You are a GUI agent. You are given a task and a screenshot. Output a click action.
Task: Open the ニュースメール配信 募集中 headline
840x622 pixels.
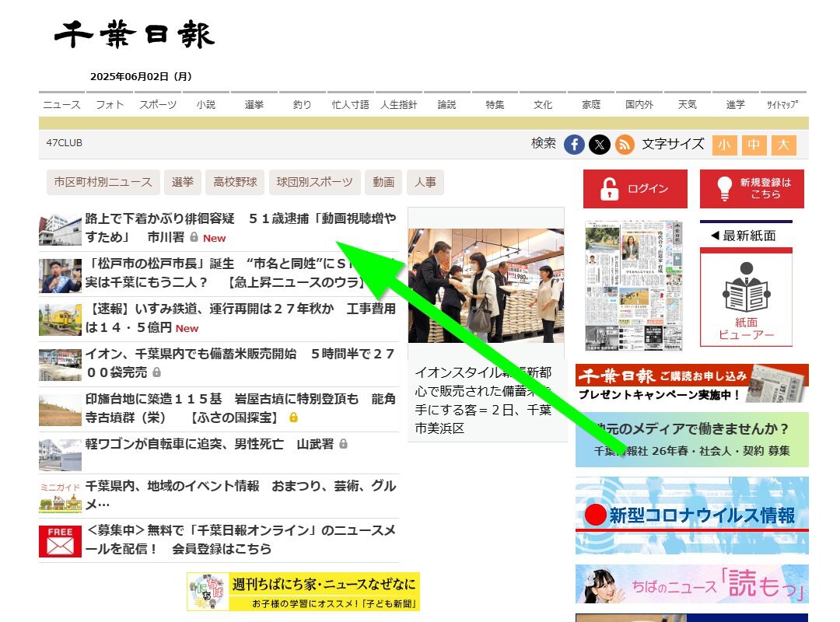(x=241, y=540)
